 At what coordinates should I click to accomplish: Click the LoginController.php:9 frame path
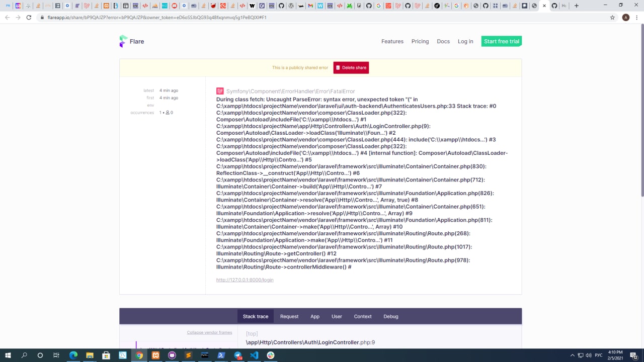310,342
